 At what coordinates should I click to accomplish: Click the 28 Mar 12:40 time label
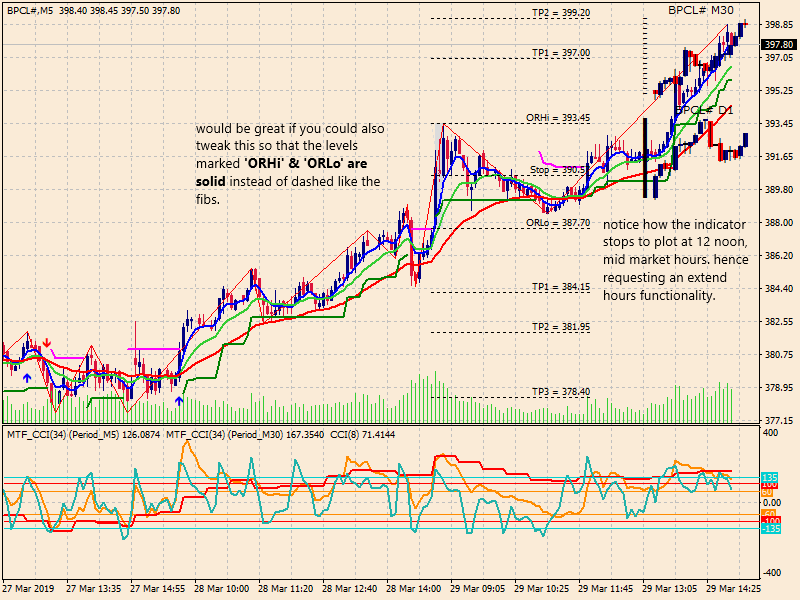tap(349, 588)
